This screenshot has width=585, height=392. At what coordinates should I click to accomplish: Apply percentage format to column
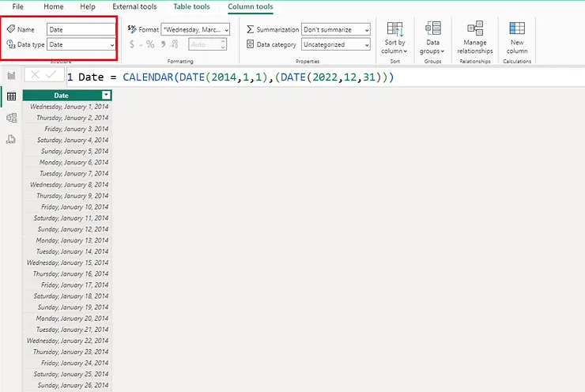[x=150, y=45]
